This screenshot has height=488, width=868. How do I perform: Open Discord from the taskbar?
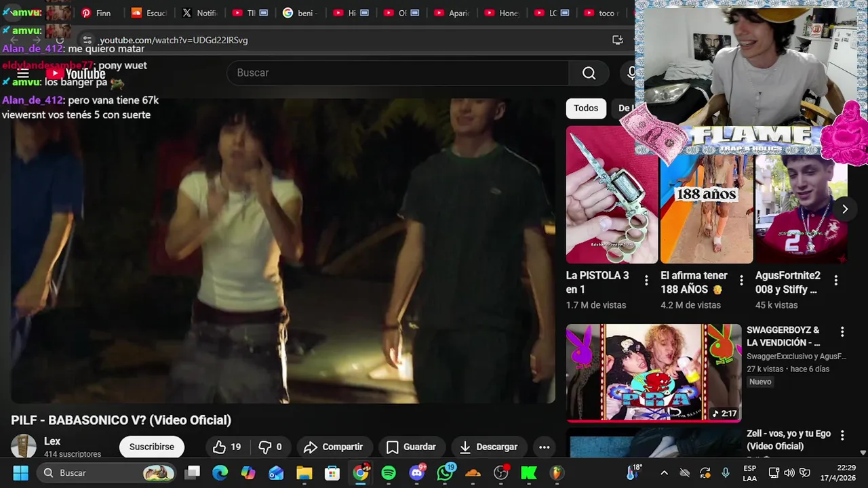pos(417,472)
